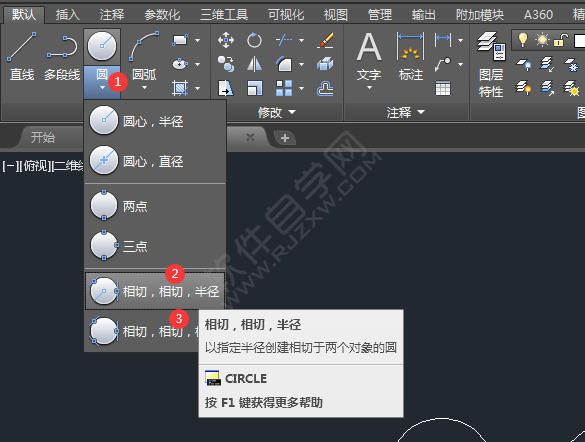Screen dimensions: 585x442
Task: Click the Explode tool icon
Action: click(325, 64)
